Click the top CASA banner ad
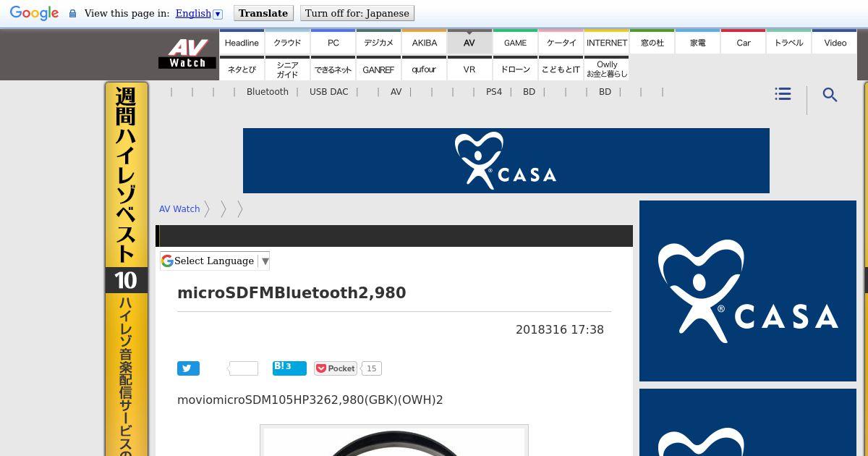 pos(506,161)
